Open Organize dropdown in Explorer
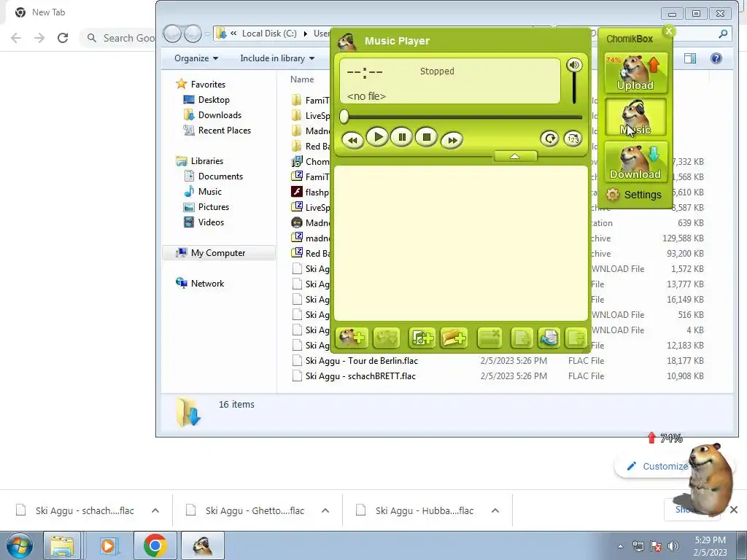747x560 pixels. click(196, 58)
